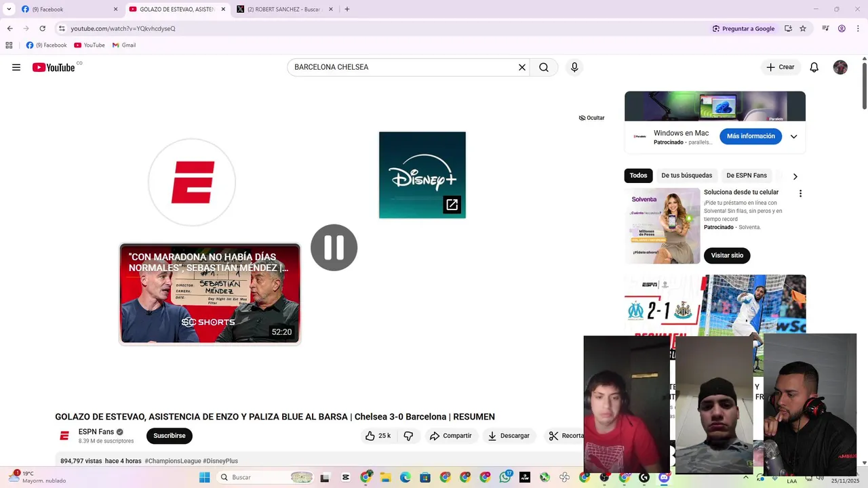The height and width of the screenshot is (488, 868).
Task: Hide end-screen elements via Ocultar
Action: point(591,118)
